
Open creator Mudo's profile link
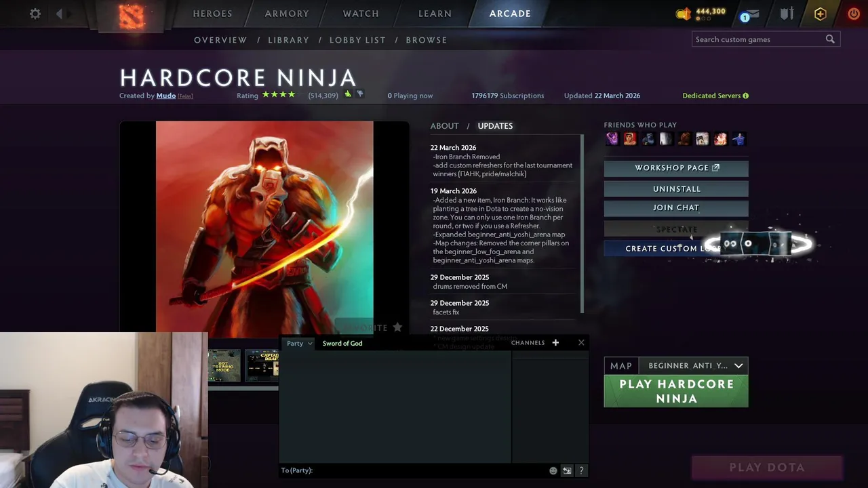click(x=166, y=96)
